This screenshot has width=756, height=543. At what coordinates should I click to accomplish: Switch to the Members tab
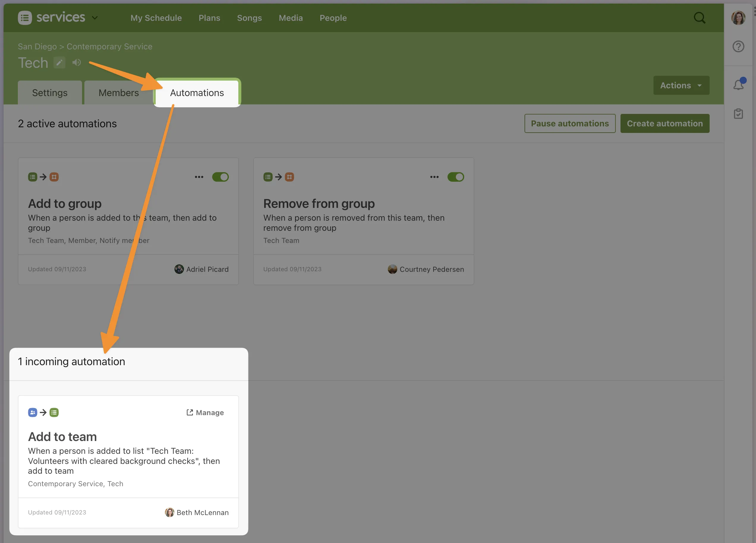coord(118,93)
